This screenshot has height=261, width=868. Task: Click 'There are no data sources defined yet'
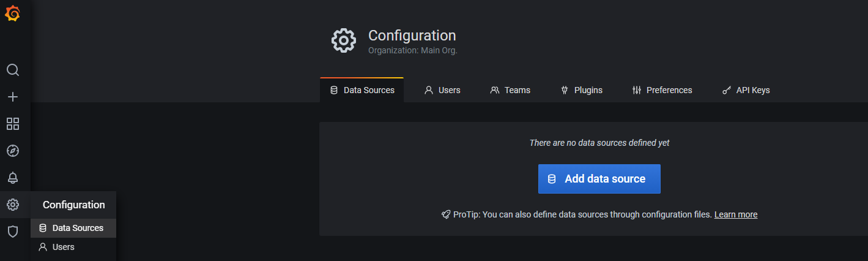599,143
